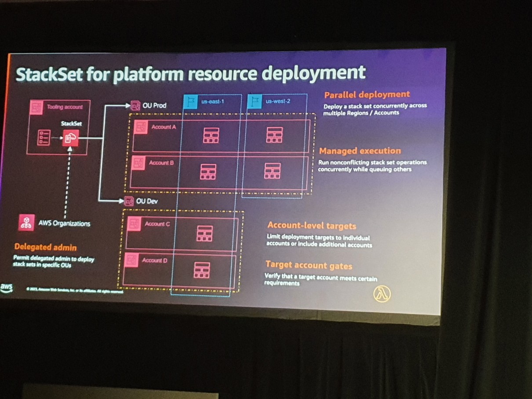The image size is (532, 399).
Task: Click the AWS logo on the slide
Action: 7,288
